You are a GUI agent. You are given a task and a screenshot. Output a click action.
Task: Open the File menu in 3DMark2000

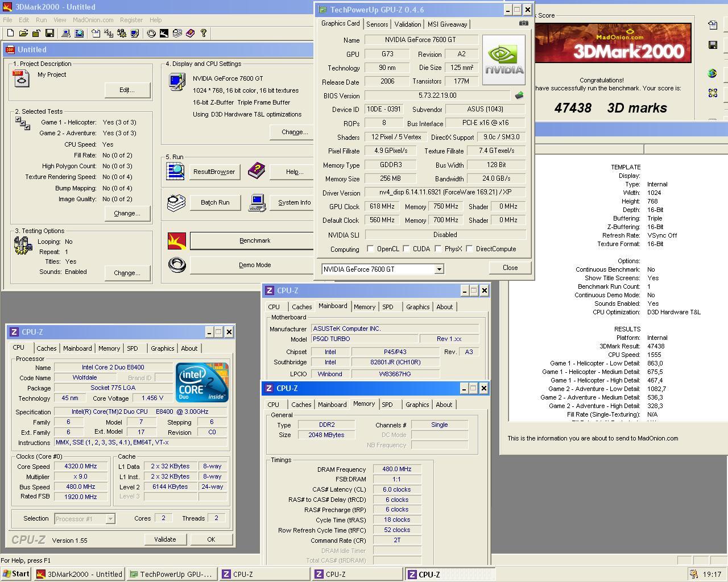pos(7,20)
